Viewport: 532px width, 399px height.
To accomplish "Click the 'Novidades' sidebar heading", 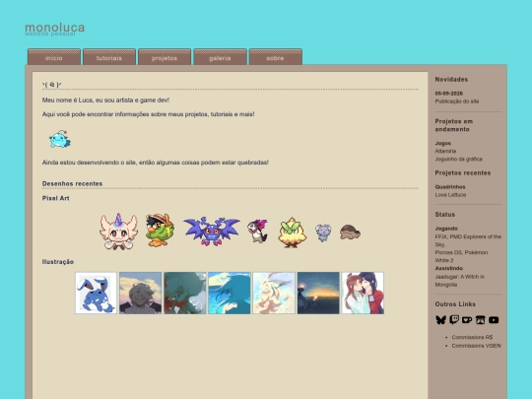I will pos(451,80).
